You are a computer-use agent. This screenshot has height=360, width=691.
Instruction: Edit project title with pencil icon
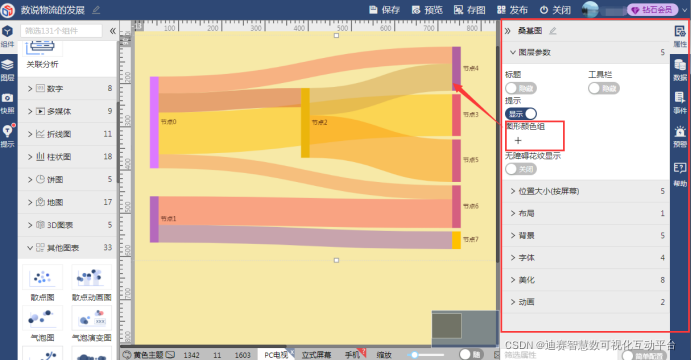(x=96, y=10)
